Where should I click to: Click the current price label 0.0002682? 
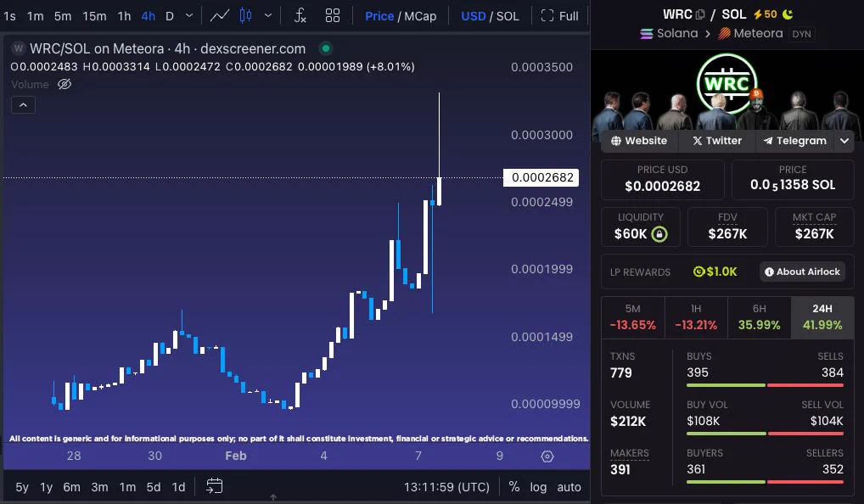tap(541, 177)
